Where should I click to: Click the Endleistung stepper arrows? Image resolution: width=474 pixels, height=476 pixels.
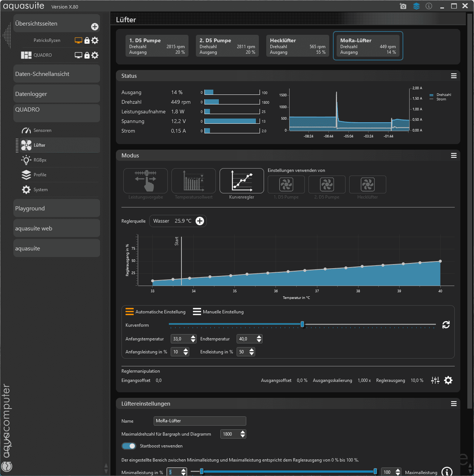[252, 352]
